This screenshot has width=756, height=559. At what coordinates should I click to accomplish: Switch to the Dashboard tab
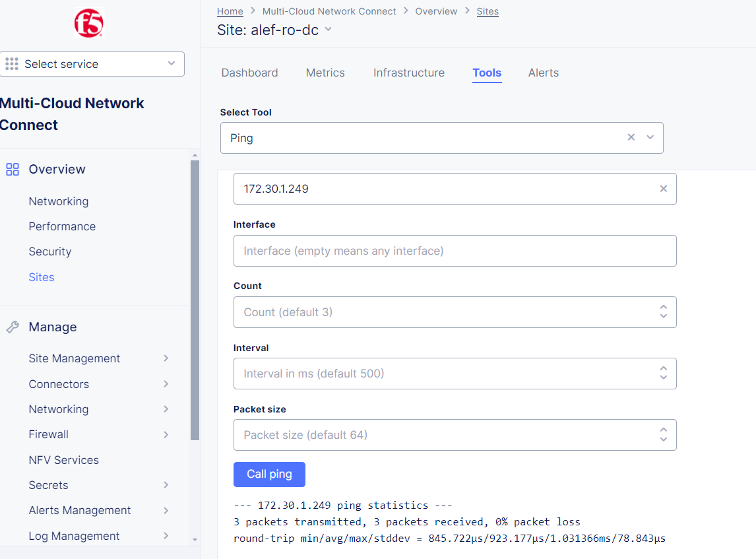pos(250,73)
